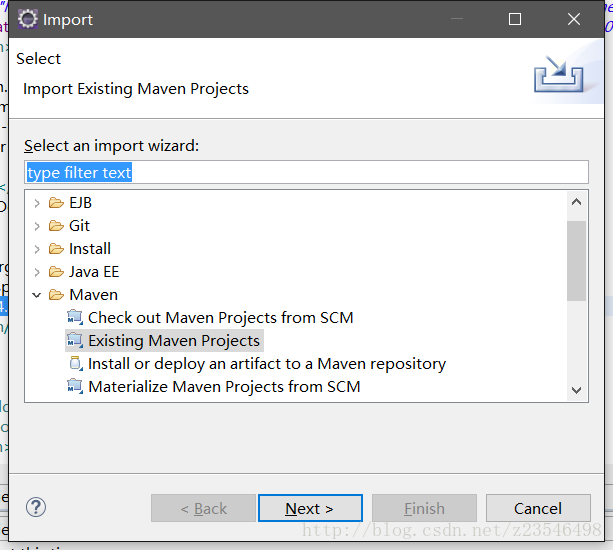Click the Check out Maven Projects from SCM icon
The image size is (613, 550).
click(x=75, y=317)
